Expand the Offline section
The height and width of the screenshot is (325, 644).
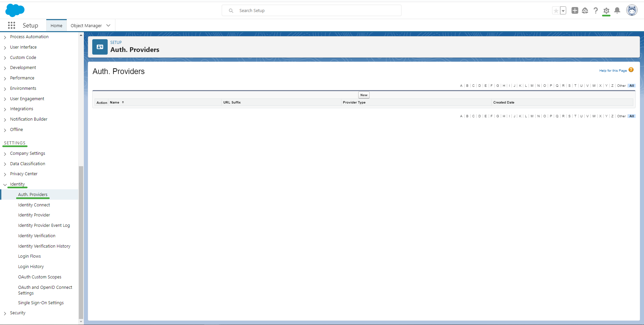pyautogui.click(x=5, y=130)
